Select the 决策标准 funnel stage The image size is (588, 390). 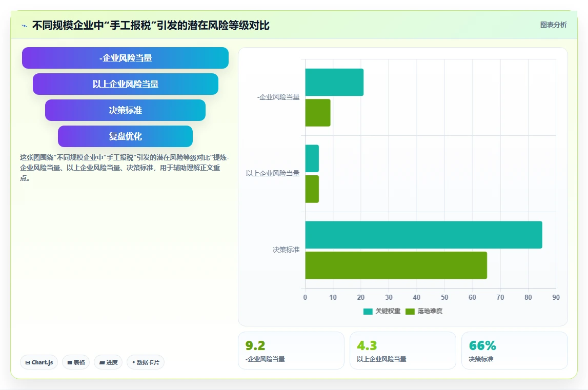click(x=125, y=110)
